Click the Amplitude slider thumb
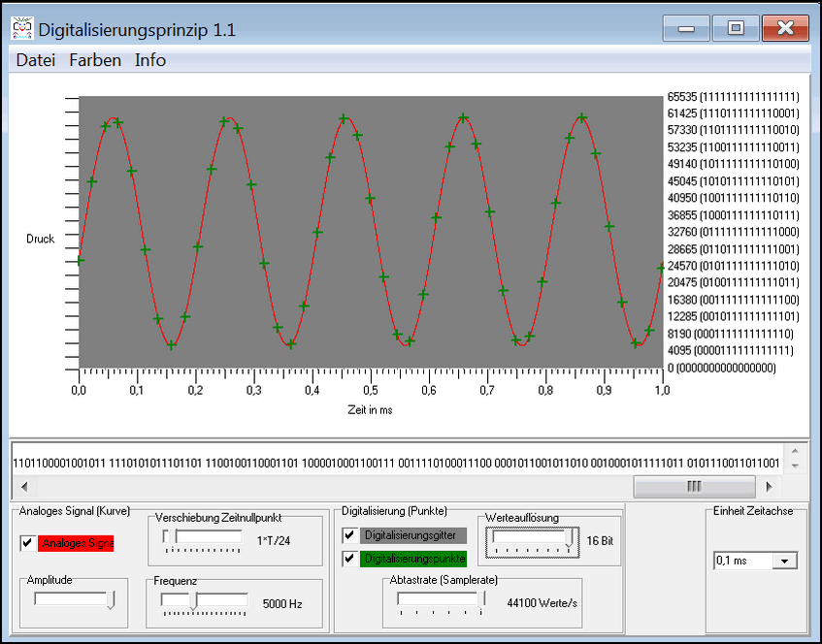Viewport: 822px width, 644px height. (111, 600)
